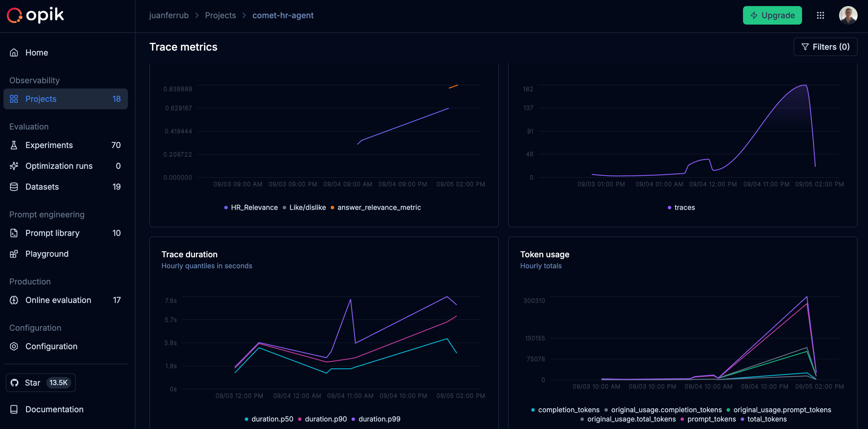The image size is (868, 429).
Task: Click the Playground icon in sidebar
Action: click(x=14, y=254)
